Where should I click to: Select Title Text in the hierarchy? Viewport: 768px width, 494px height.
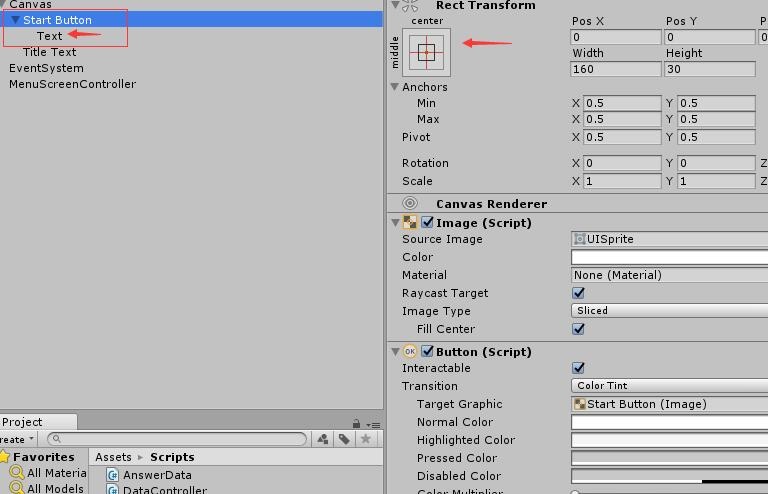[x=49, y=52]
